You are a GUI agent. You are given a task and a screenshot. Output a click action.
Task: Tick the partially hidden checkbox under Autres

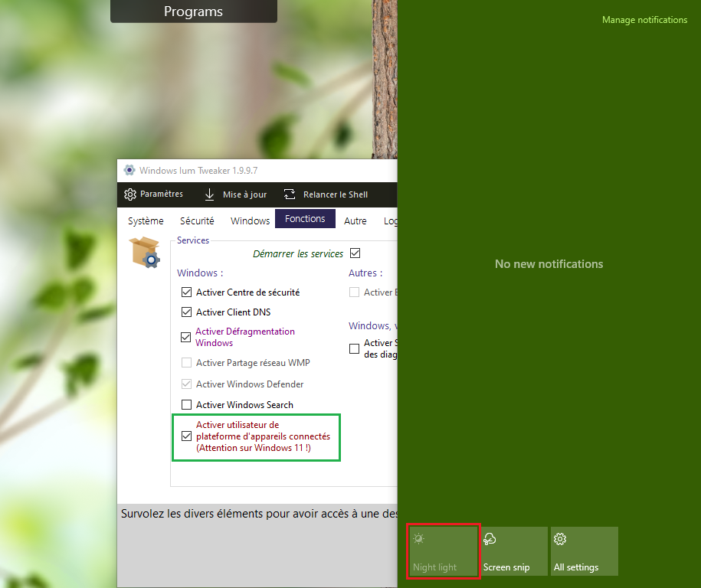click(x=354, y=292)
